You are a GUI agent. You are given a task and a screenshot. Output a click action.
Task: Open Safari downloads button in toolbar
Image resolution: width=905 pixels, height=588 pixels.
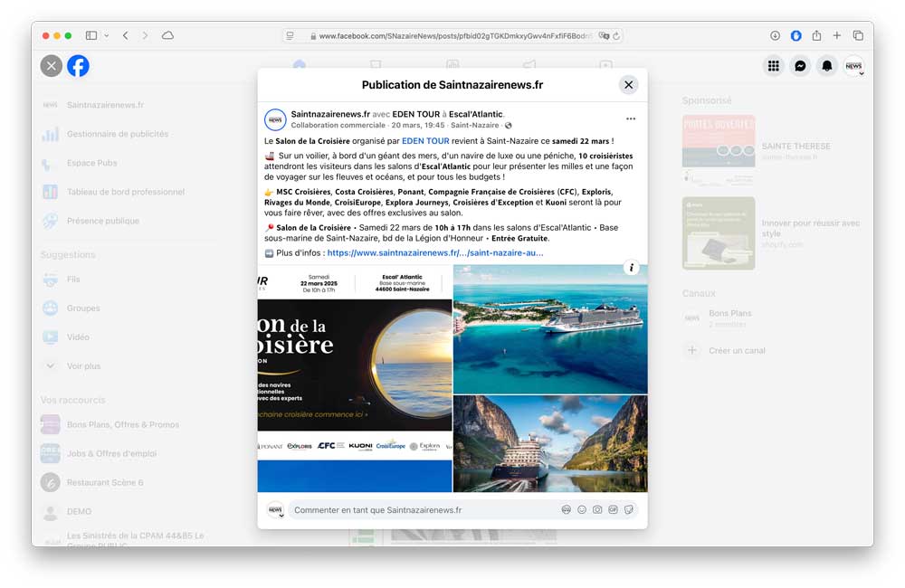point(775,35)
